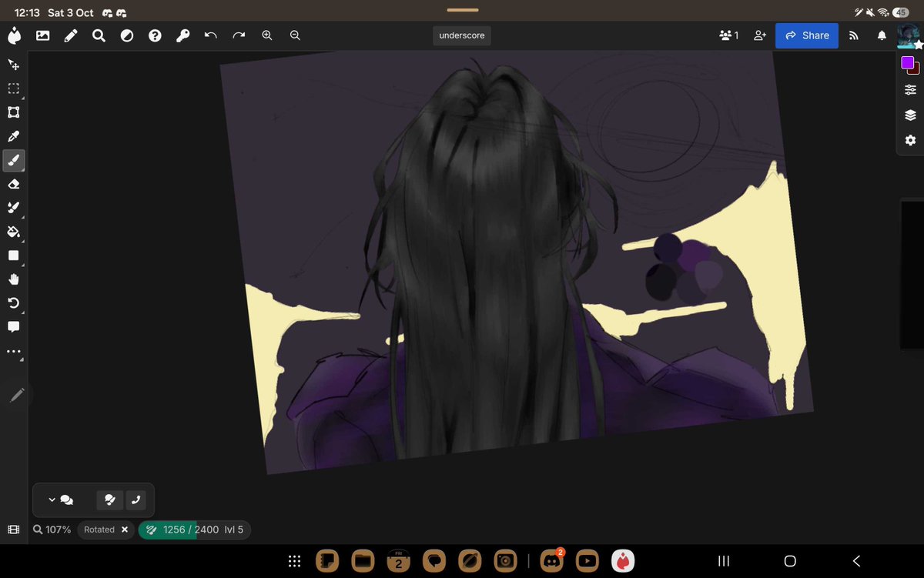Select the Hand pan tool

coord(14,279)
